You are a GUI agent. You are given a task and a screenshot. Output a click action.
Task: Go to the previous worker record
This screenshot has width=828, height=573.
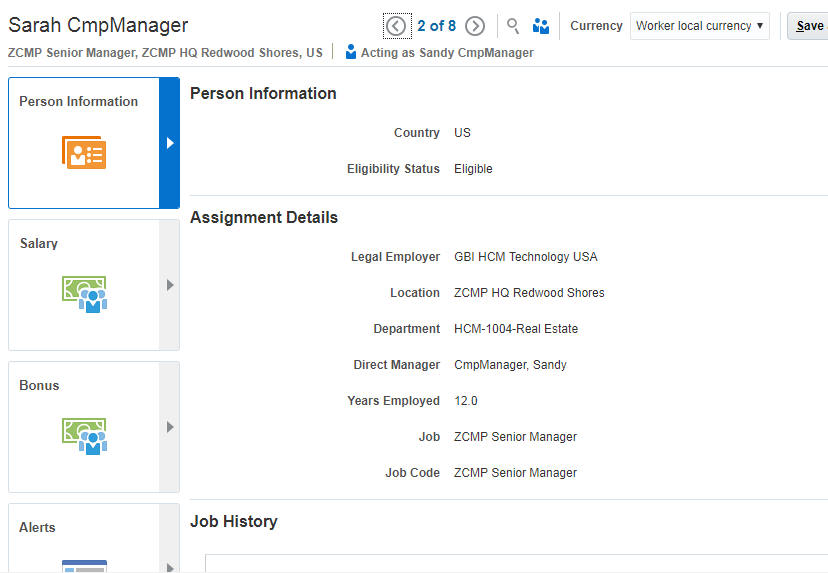[x=397, y=26]
